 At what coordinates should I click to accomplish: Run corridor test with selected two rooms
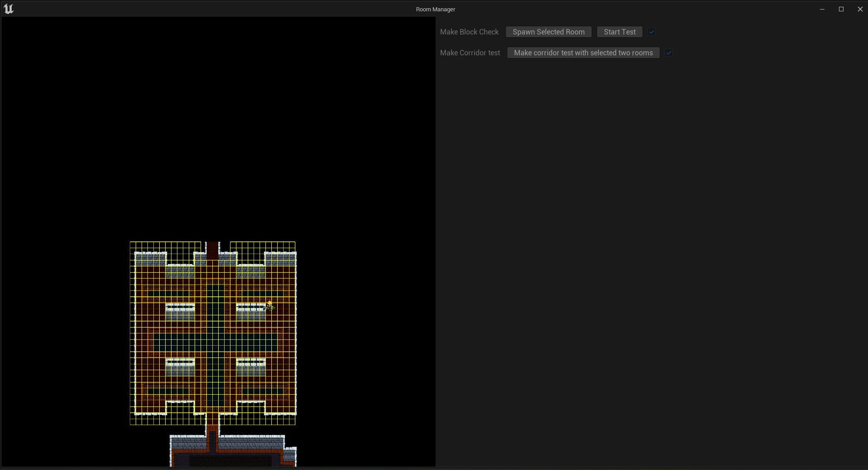[583, 53]
